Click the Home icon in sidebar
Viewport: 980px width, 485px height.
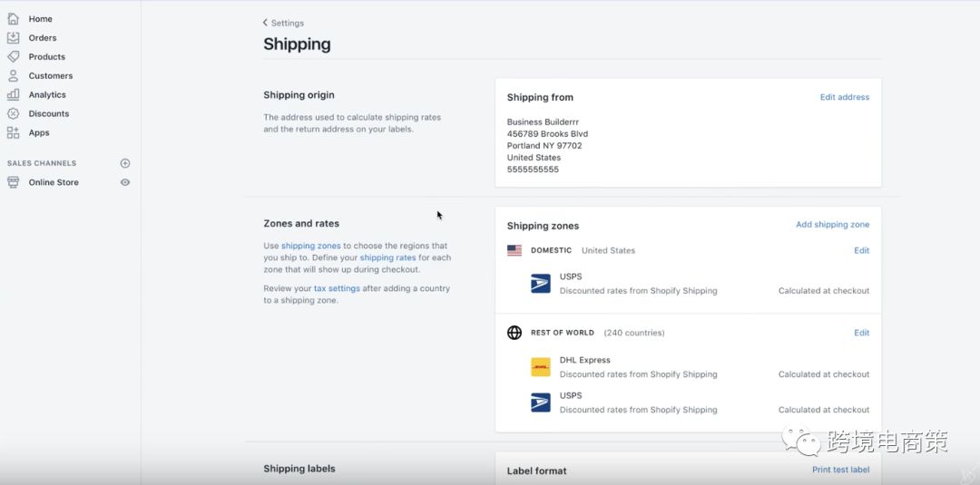pos(13,19)
